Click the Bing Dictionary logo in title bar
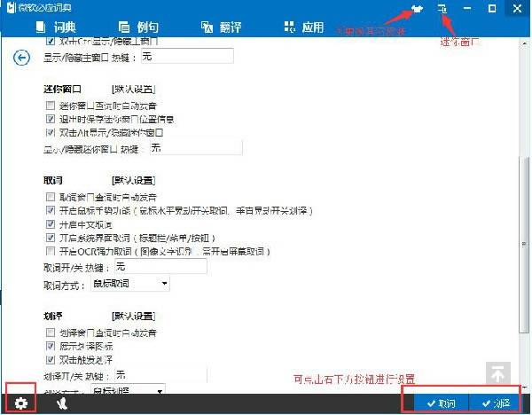Viewport: 532px width, 415px height. 12,7
